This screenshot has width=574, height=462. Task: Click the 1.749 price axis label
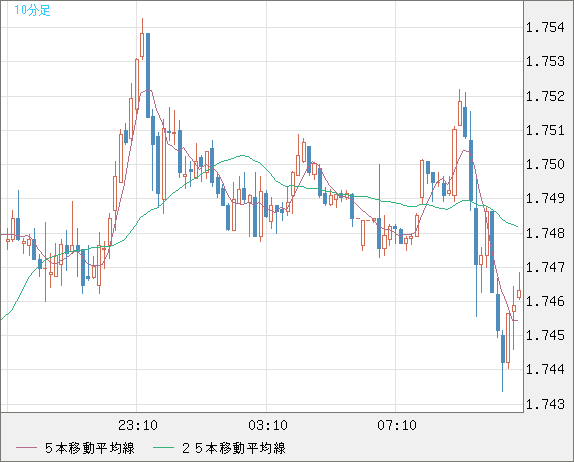[x=545, y=198]
